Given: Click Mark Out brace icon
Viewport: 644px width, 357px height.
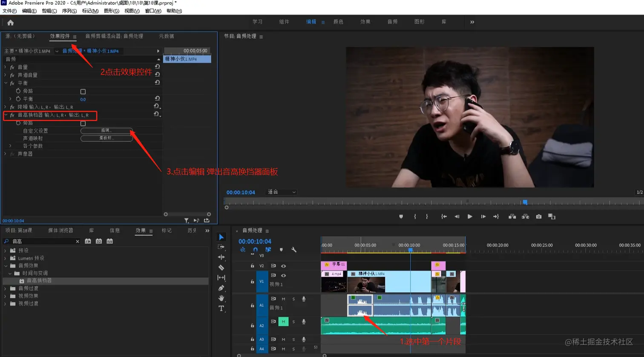Looking at the screenshot, I should tap(427, 217).
